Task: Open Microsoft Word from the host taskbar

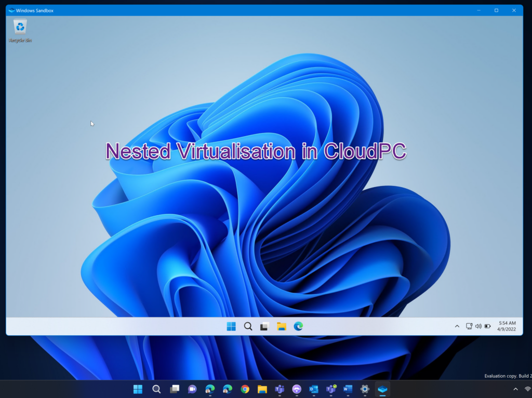Action: (x=349, y=389)
